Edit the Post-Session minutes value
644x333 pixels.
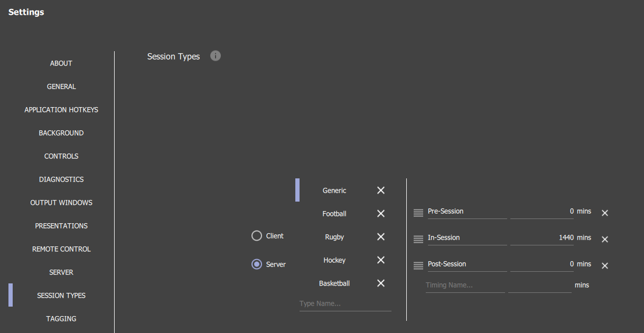pyautogui.click(x=542, y=264)
